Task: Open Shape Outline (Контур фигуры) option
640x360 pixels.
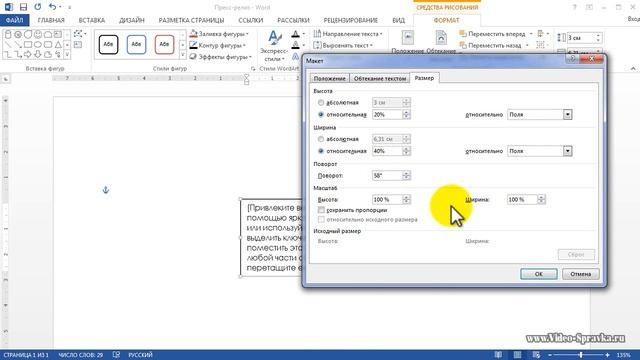Action: (218, 45)
